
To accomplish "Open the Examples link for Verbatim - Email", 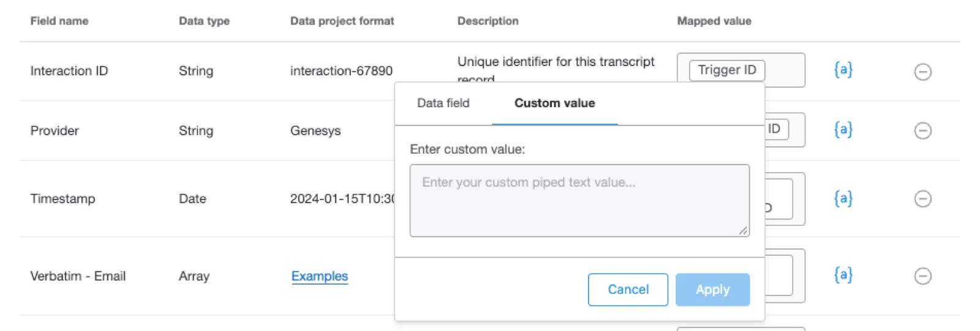I will click(x=320, y=277).
